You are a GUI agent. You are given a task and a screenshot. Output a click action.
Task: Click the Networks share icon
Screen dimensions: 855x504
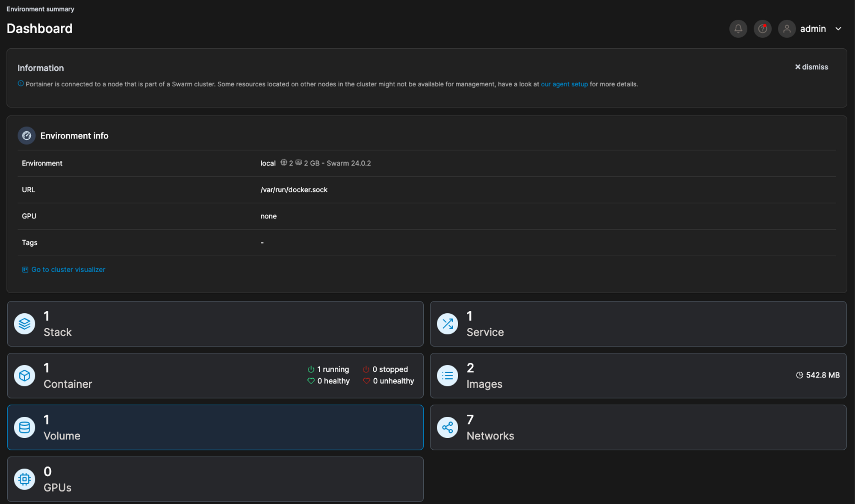pyautogui.click(x=448, y=427)
